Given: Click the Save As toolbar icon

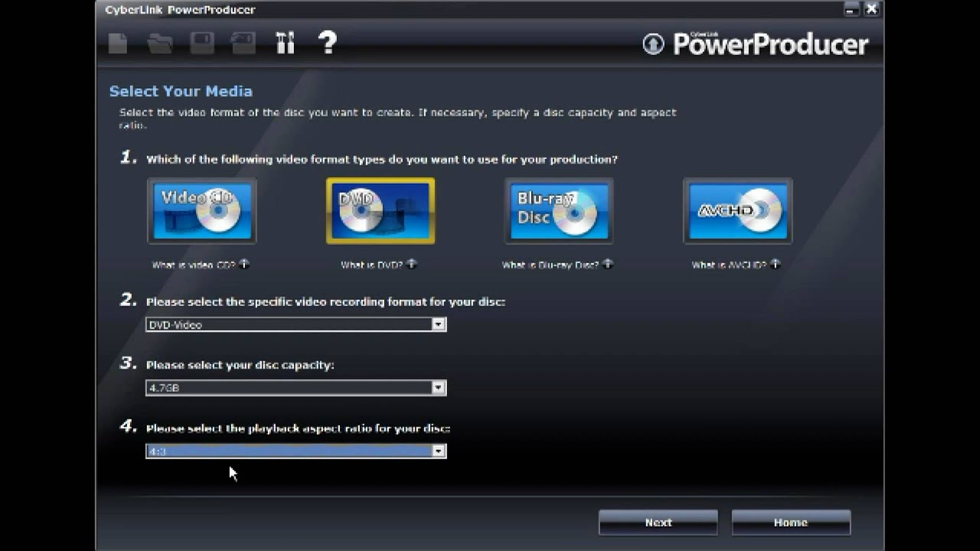Looking at the screenshot, I should [243, 44].
